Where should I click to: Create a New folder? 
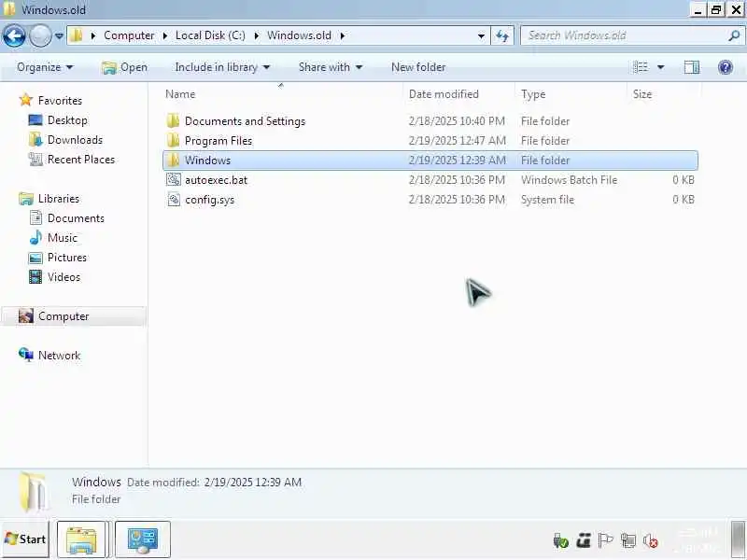418,67
